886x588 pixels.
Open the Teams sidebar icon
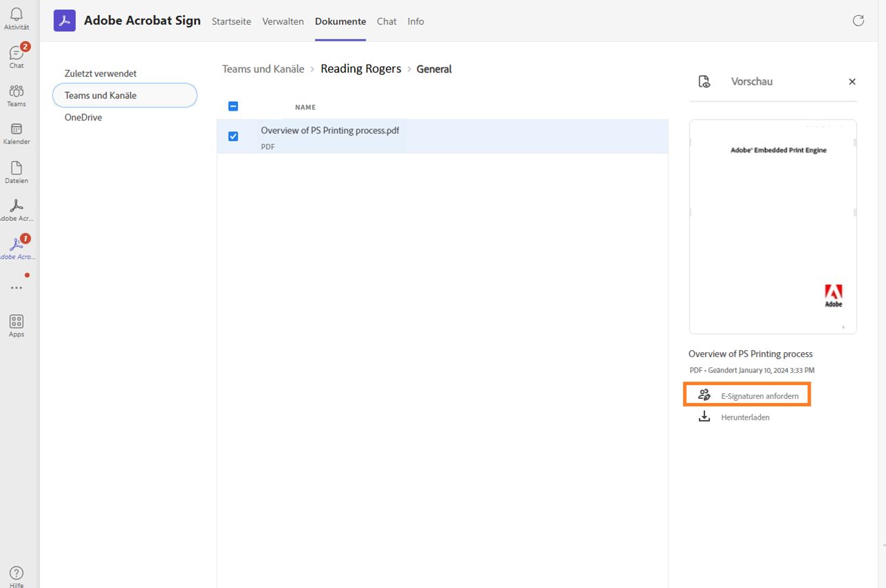point(17,91)
